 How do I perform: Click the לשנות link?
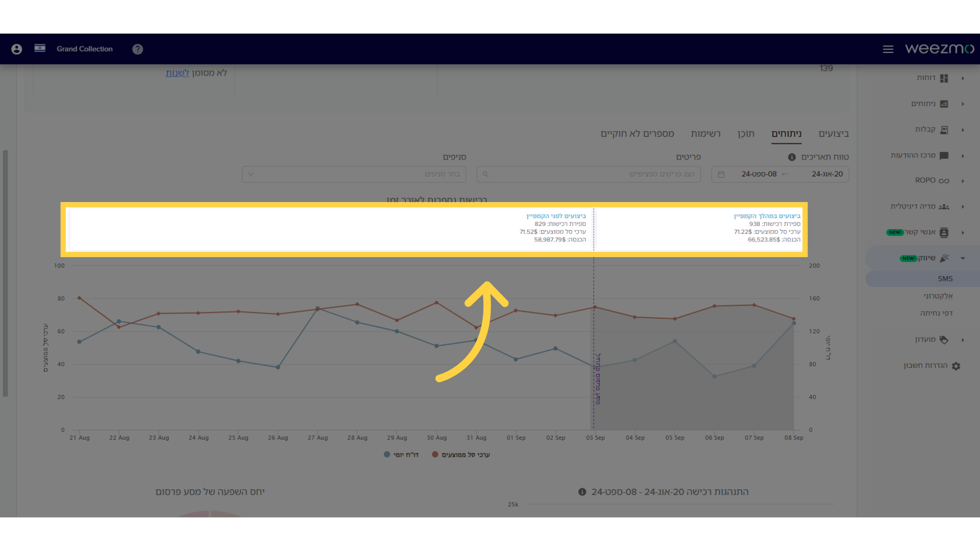click(x=177, y=73)
